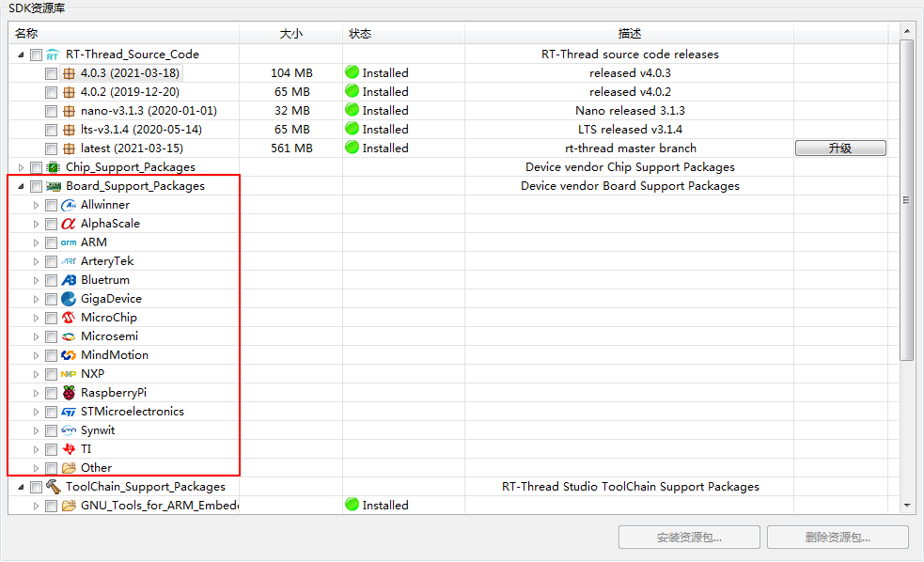Click the MindMotion vendor logo icon

click(69, 355)
